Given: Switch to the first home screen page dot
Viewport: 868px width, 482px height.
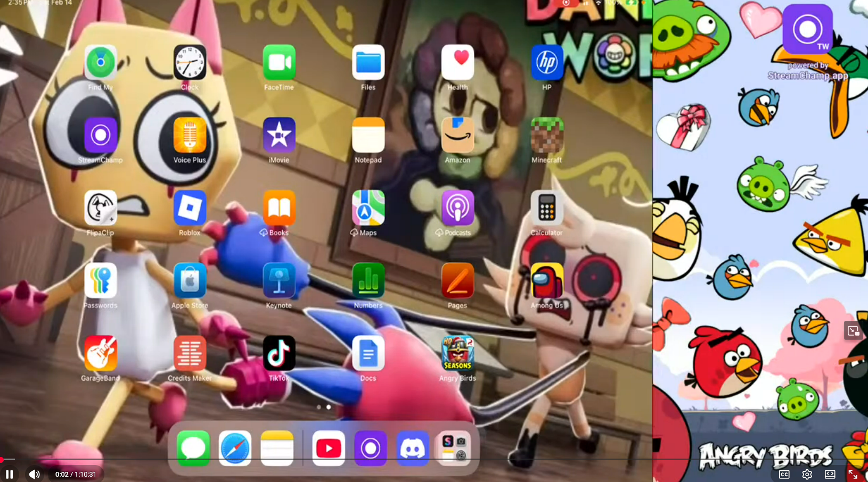Looking at the screenshot, I should pyautogui.click(x=319, y=407).
